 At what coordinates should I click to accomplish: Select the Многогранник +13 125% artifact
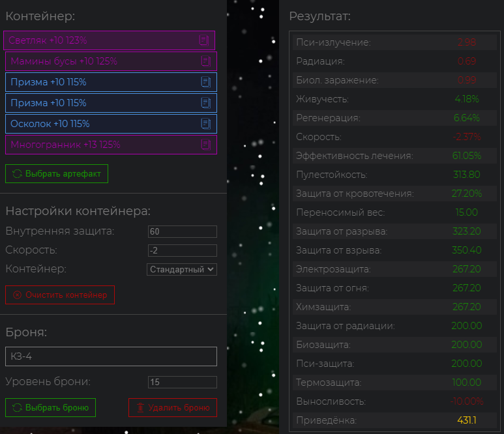111,145
